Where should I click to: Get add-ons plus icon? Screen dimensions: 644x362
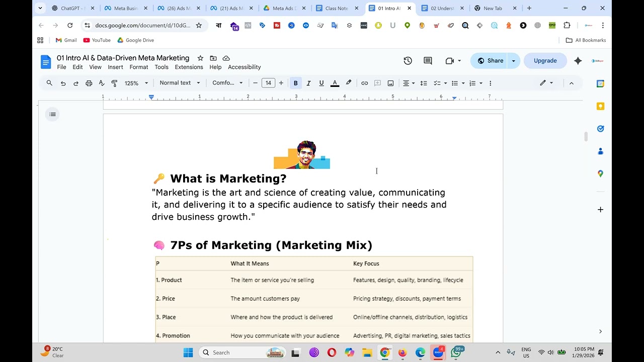click(600, 210)
